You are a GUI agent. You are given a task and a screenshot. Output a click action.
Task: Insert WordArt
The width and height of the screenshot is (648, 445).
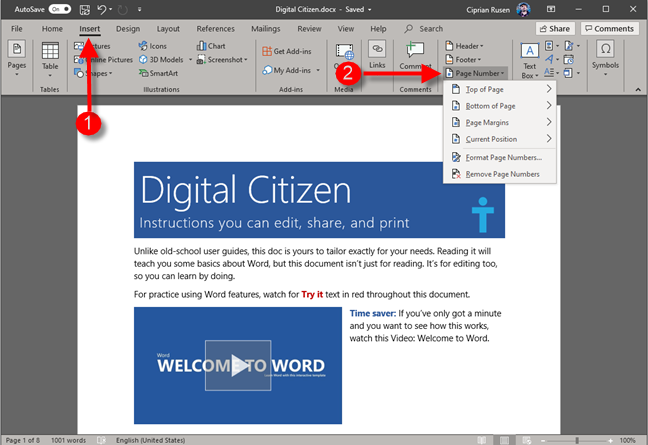pos(551,59)
